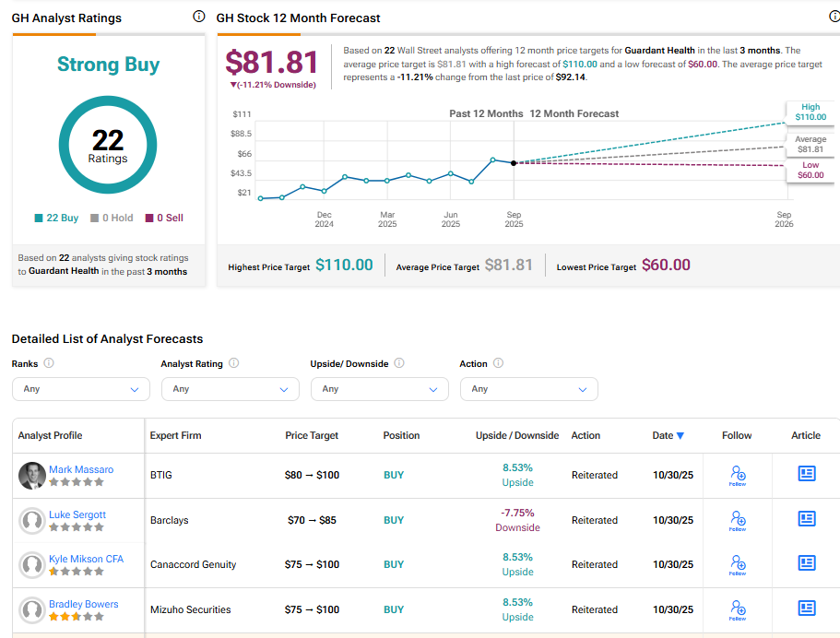840x638 pixels.
Task: Open article icon for Bradley Bowers row
Action: pyautogui.click(x=807, y=608)
